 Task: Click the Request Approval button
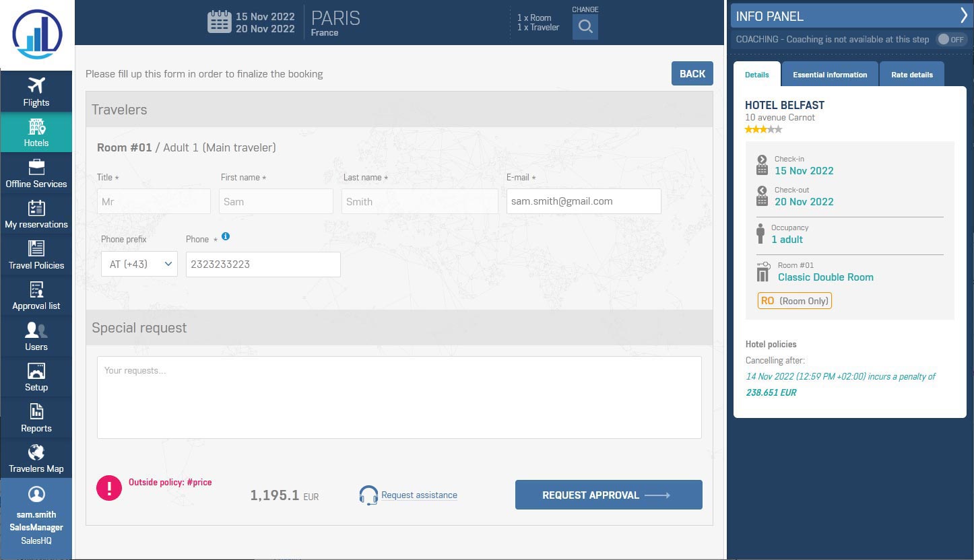tap(608, 495)
